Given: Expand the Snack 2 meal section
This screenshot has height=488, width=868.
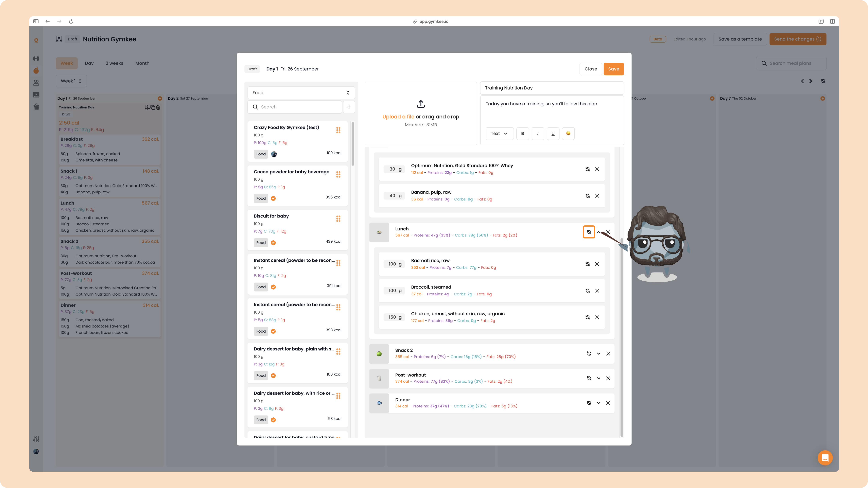Looking at the screenshot, I should [599, 354].
